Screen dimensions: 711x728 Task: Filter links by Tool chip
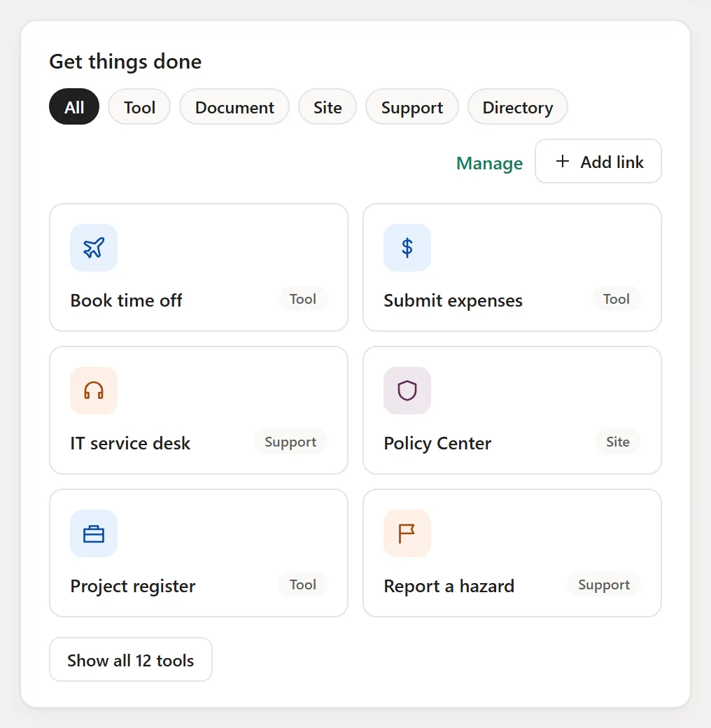point(139,107)
